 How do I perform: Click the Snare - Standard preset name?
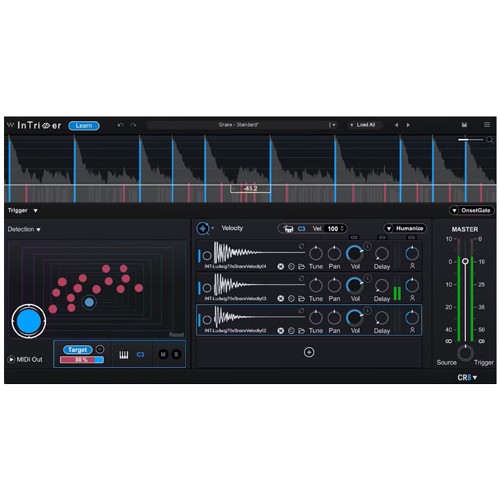(x=239, y=125)
